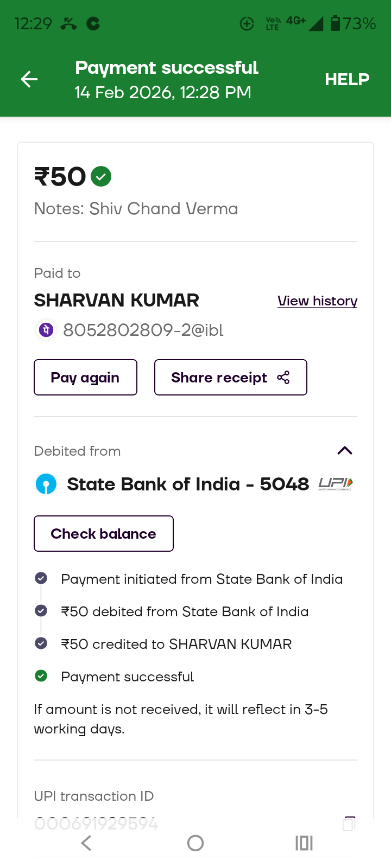Tap Android home navigation button
The width and height of the screenshot is (391, 868).
pos(195,843)
